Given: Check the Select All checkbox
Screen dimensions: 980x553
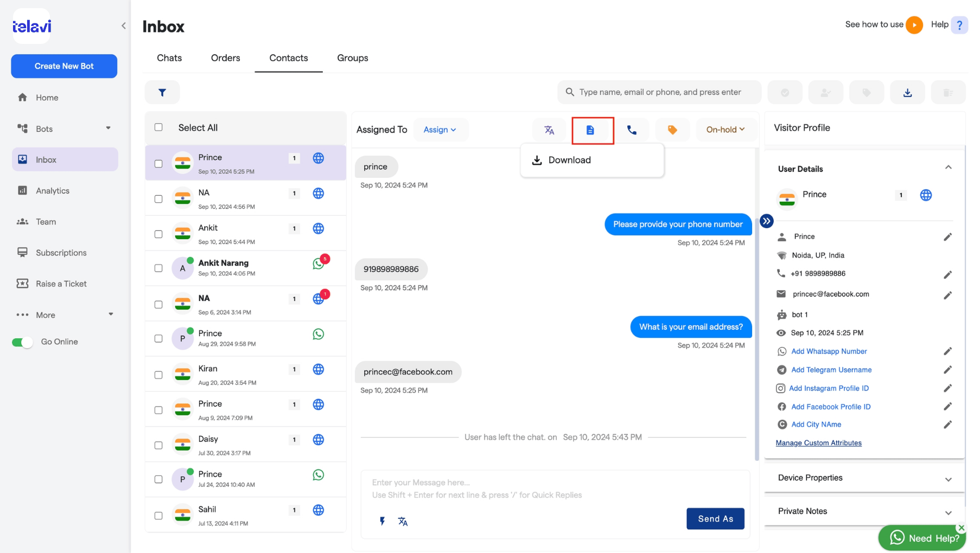Looking at the screenshot, I should point(158,127).
